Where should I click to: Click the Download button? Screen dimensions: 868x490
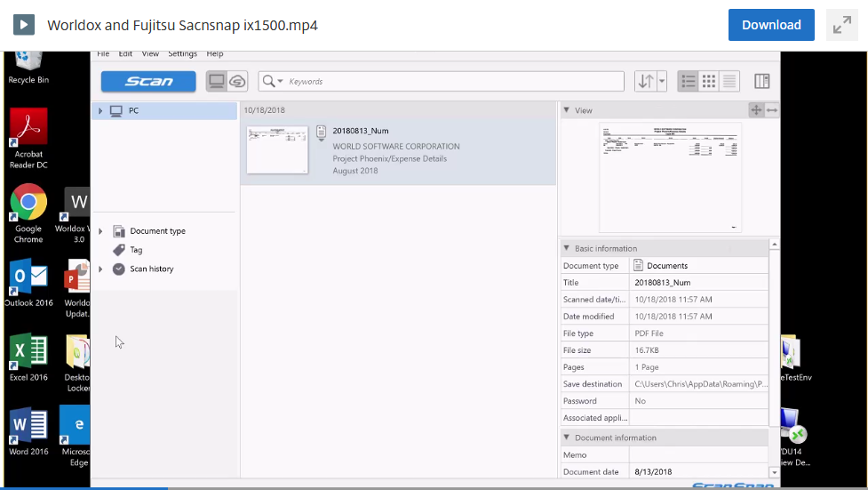pyautogui.click(x=771, y=25)
